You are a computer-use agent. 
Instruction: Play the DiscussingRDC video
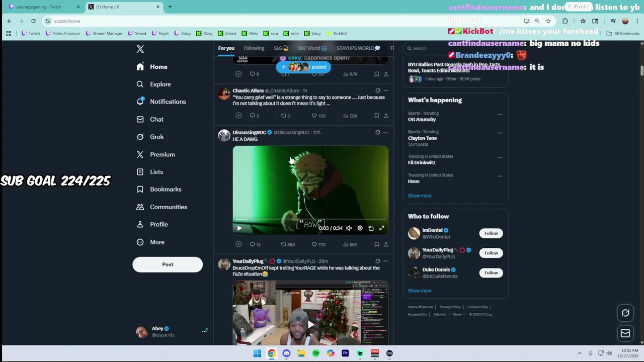click(239, 228)
